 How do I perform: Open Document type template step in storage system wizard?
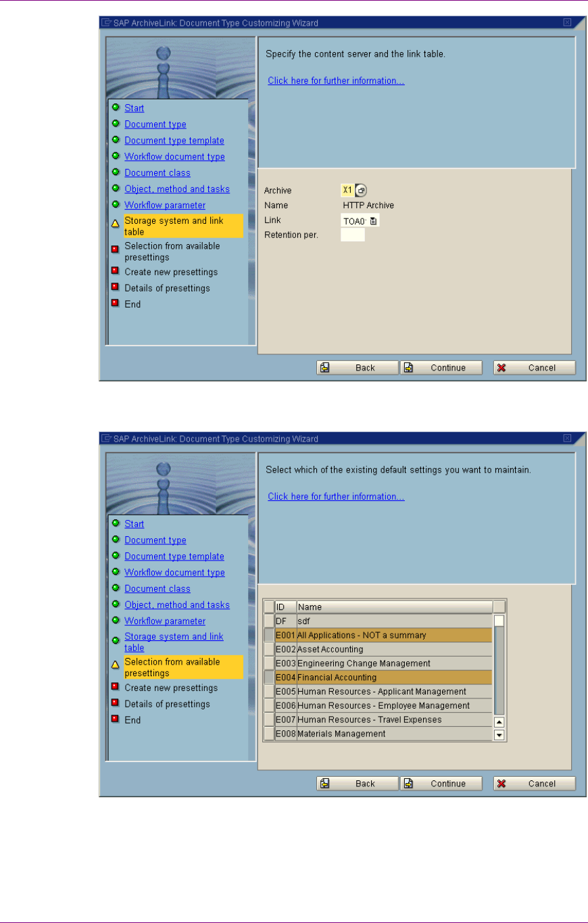pyautogui.click(x=174, y=141)
